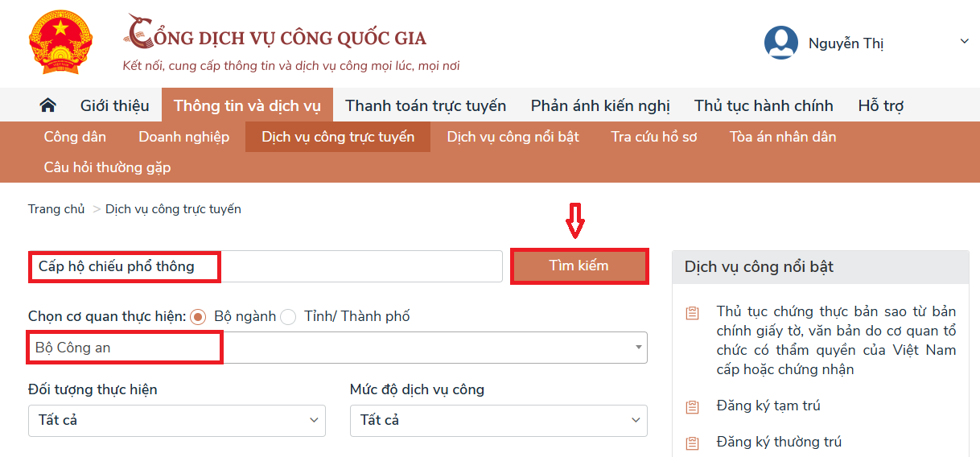Open the Thủ tục hành chính menu

(764, 105)
